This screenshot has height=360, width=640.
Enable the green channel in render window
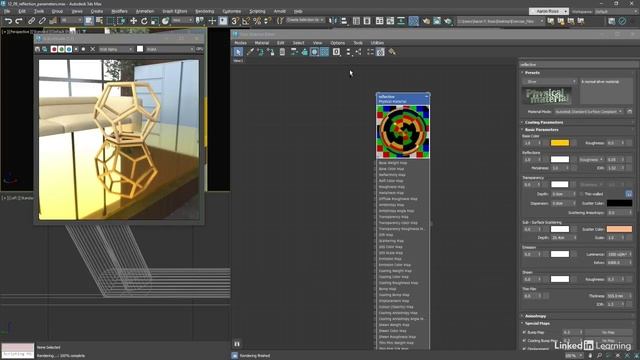[61, 49]
